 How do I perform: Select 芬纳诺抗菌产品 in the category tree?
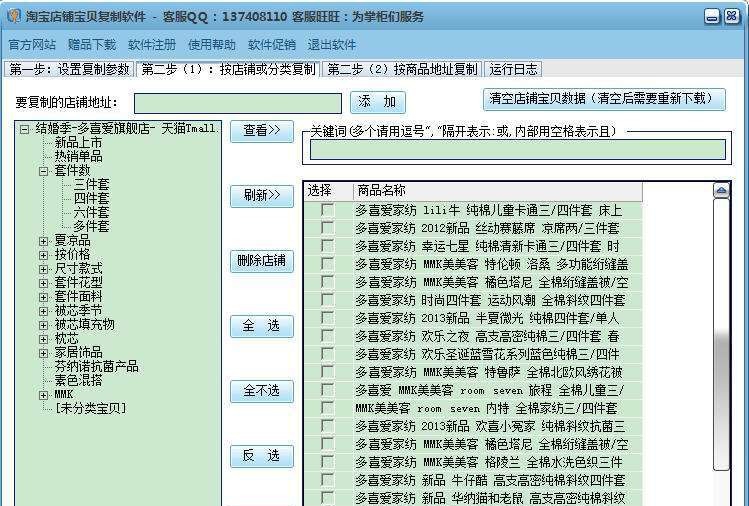(x=96, y=366)
